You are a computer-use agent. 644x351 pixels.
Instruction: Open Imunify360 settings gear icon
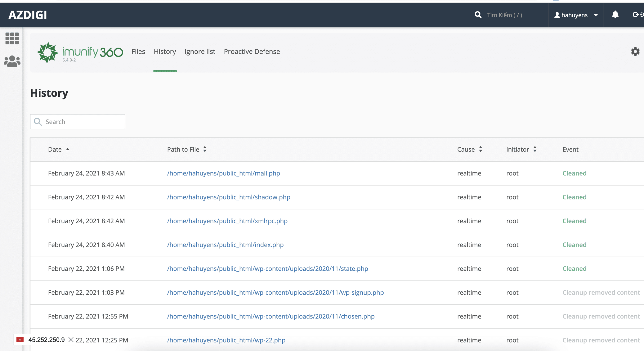coord(635,52)
